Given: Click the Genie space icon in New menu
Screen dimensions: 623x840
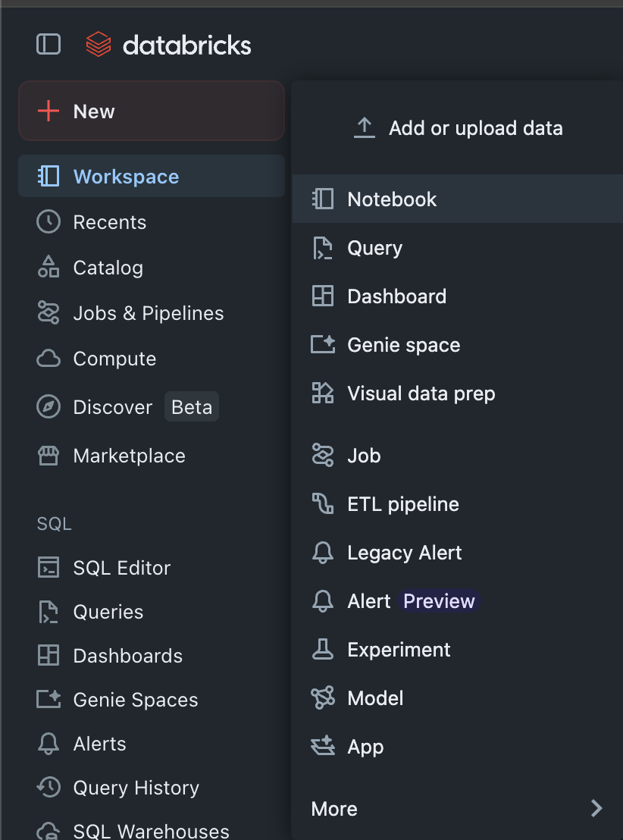Looking at the screenshot, I should click(322, 344).
